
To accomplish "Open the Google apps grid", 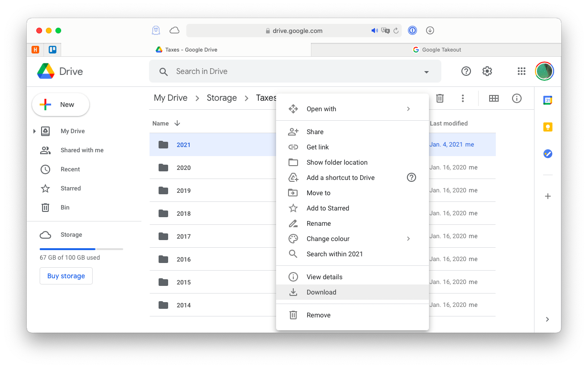I will pos(522,71).
